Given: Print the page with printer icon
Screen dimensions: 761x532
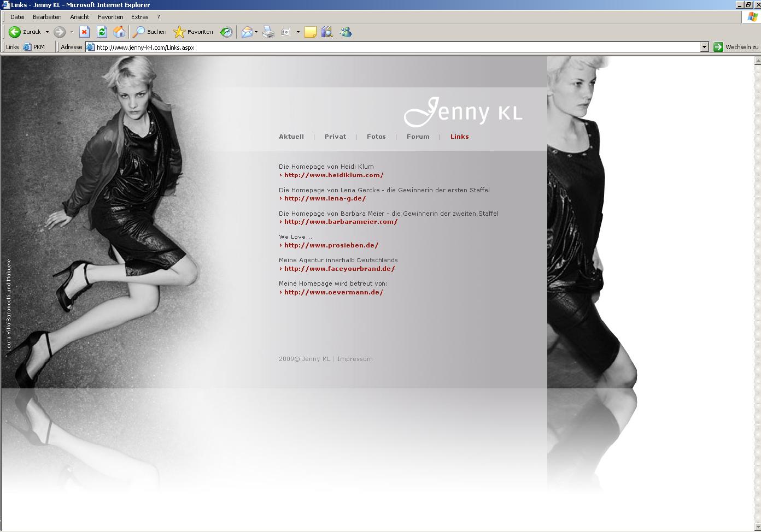Looking at the screenshot, I should pos(268,32).
